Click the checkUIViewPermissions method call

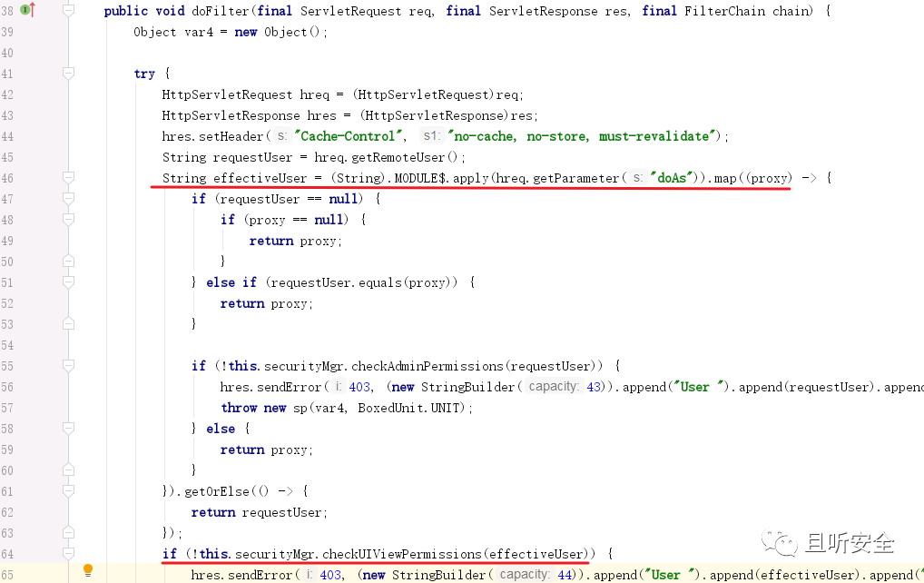point(402,554)
